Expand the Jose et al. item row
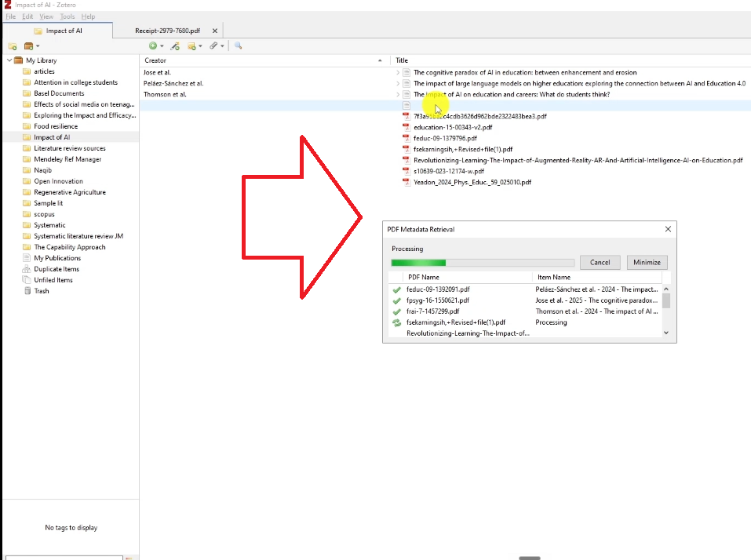751x560 pixels. click(x=398, y=73)
